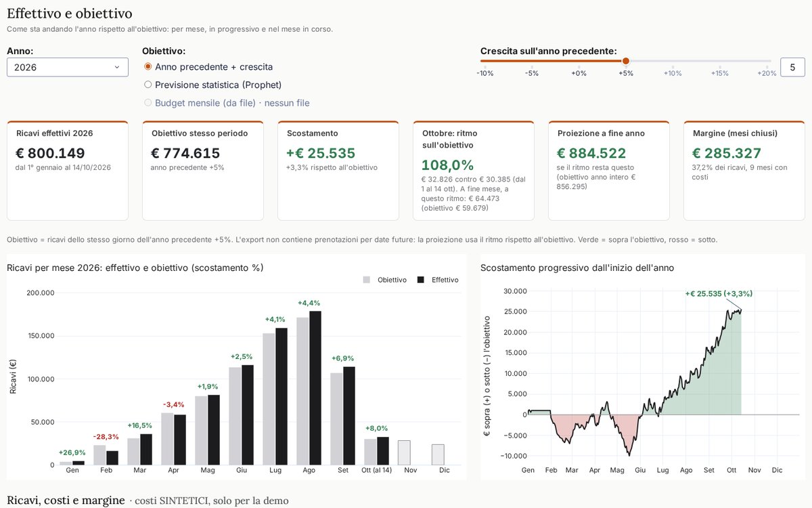
Task: Open the Anno dropdown showing 2026
Action: (68, 67)
